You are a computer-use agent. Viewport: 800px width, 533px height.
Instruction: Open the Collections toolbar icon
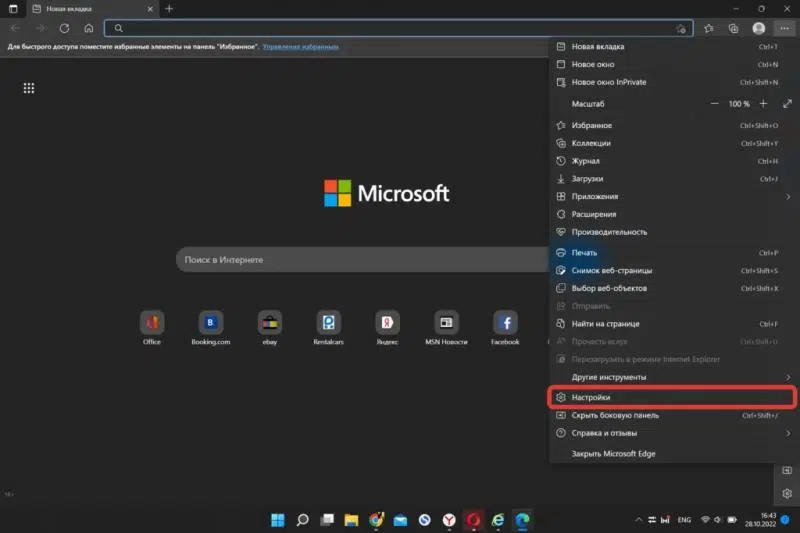pos(734,29)
